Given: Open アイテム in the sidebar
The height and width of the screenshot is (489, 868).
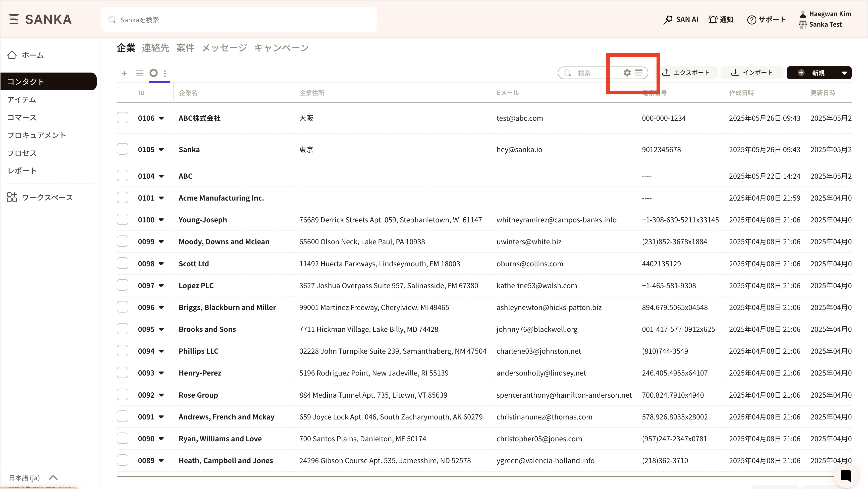Looking at the screenshot, I should [22, 99].
